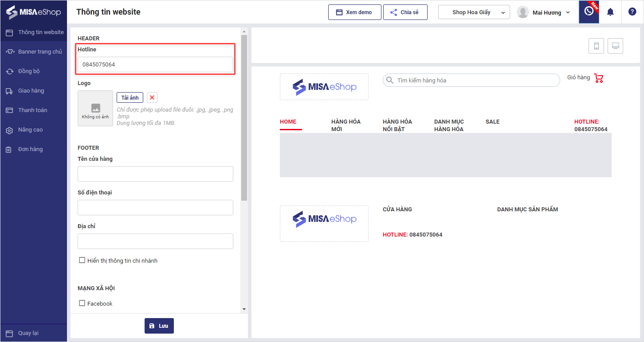Click the 'Thông tin website' page title
The height and width of the screenshot is (342, 644).
(x=108, y=12)
